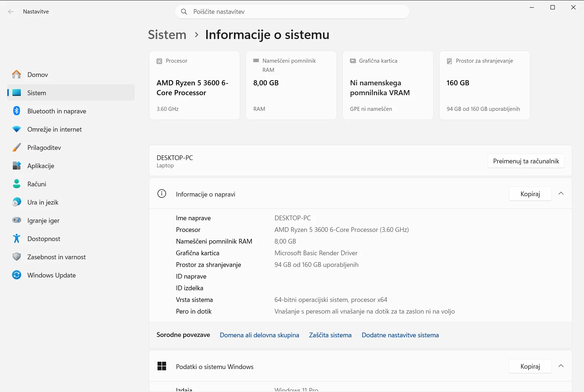
Task: Click the Prostor za shranjevanje card
Action: (x=485, y=85)
